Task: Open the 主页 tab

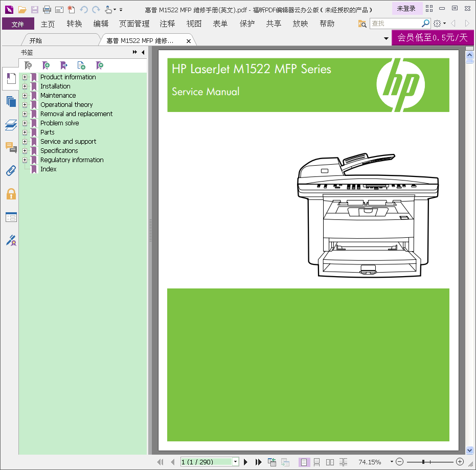Action: point(48,24)
